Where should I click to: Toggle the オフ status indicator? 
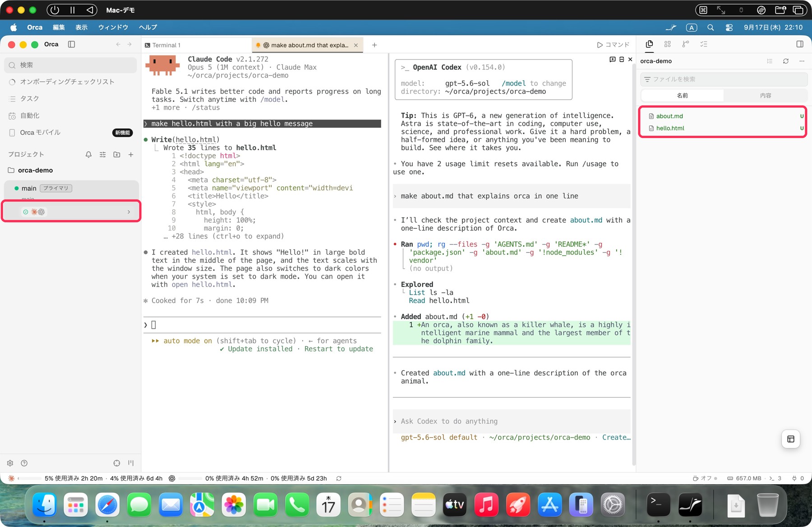click(705, 478)
